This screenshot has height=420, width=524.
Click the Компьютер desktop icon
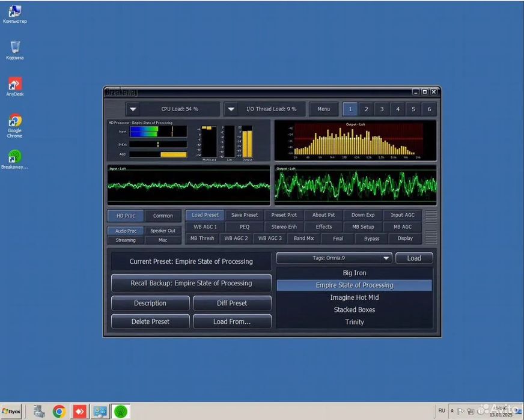pyautogui.click(x=14, y=12)
